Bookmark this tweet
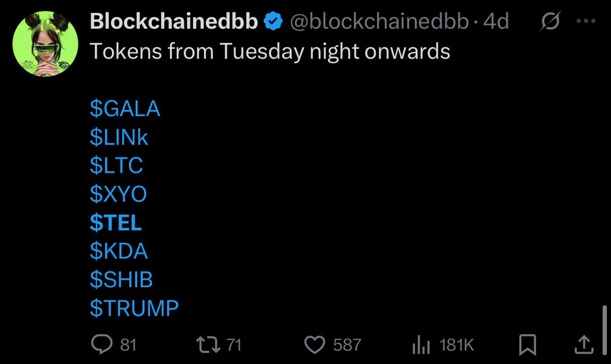Viewport: 611px width, 364px height. point(527,345)
